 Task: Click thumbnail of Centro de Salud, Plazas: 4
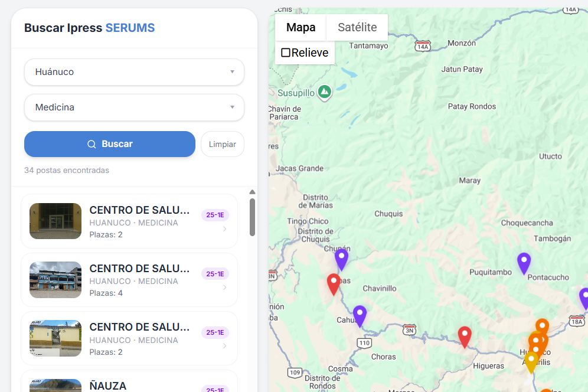coord(55,280)
